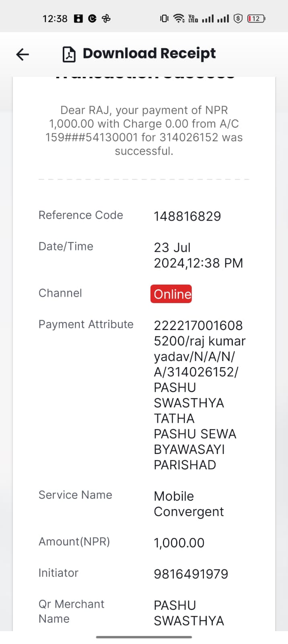The height and width of the screenshot is (644, 288).
Task: Tap the Payment Attribute details text
Action: tap(200, 395)
